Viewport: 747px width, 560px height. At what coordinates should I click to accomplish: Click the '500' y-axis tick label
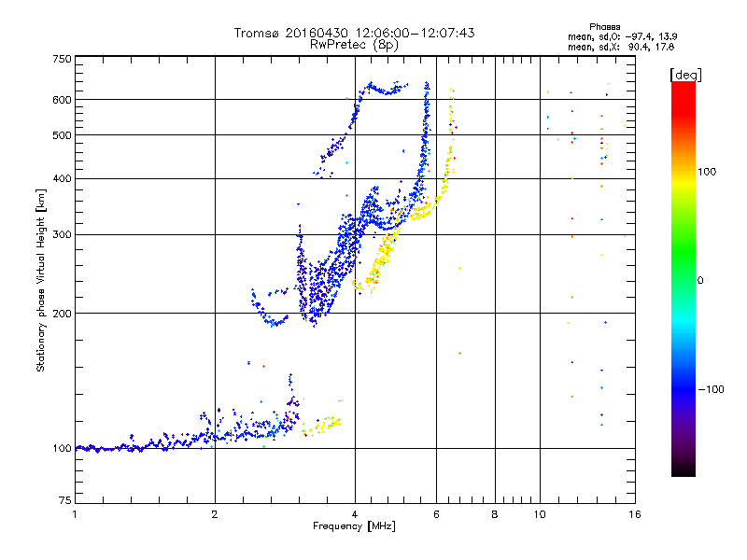(x=62, y=135)
